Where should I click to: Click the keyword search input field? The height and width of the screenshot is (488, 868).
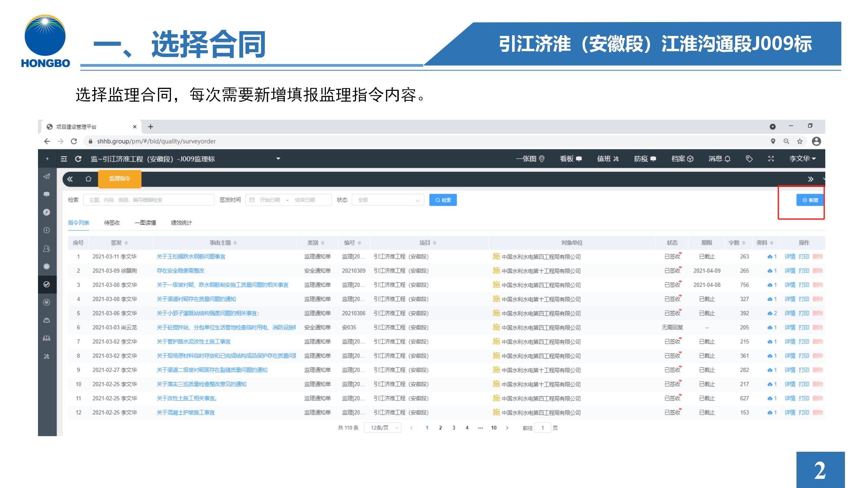(x=149, y=200)
